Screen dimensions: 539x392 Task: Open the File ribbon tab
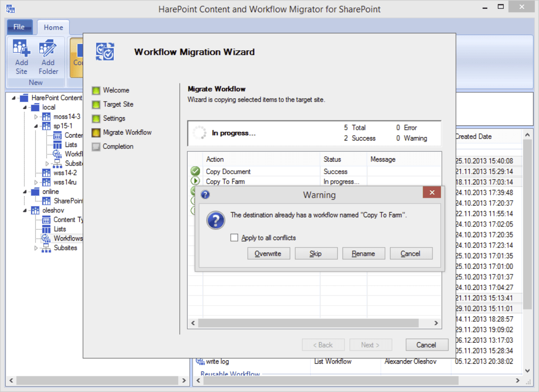click(x=19, y=27)
